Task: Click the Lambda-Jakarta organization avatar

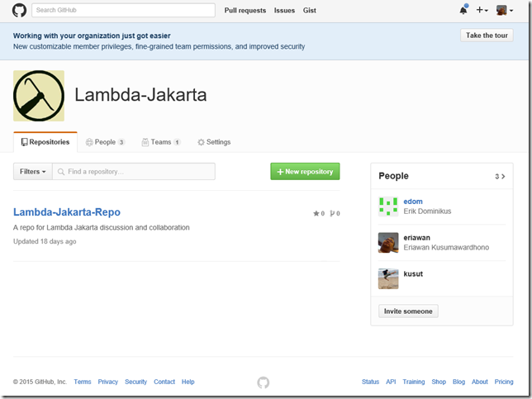Action: coord(39,96)
